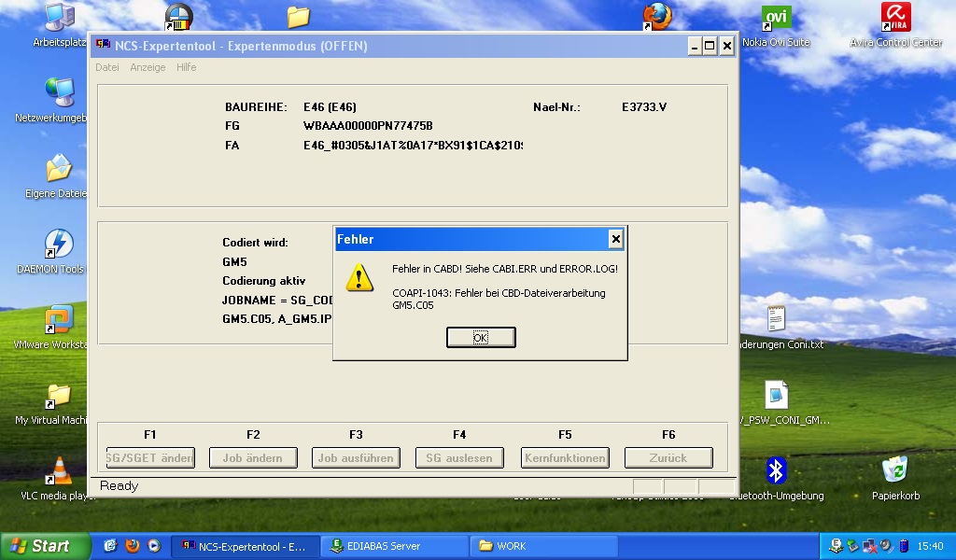Screen dimensions: 956x560
Task: Click the SG auslesen button
Action: [x=459, y=457]
